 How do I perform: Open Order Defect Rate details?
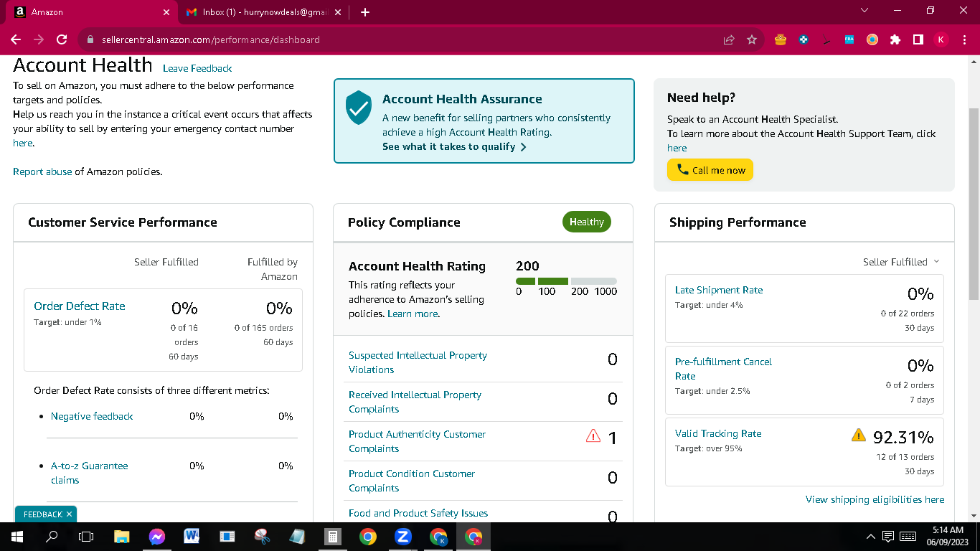[80, 306]
